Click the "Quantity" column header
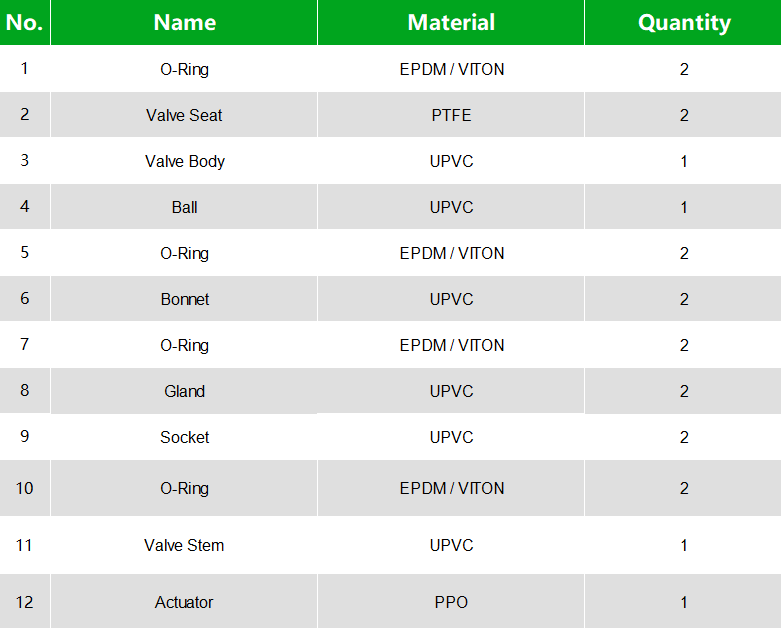This screenshot has height=628, width=781. tap(684, 23)
